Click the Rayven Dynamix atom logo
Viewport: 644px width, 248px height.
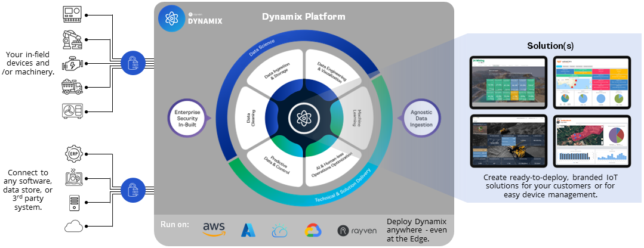(x=171, y=18)
